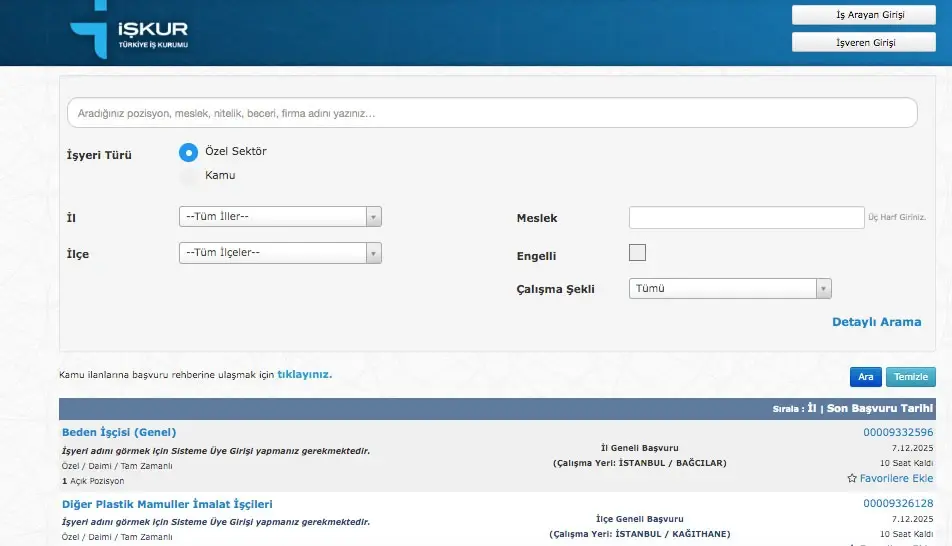Enable the Engelli checkbox
This screenshot has width=952, height=546.
coord(637,253)
